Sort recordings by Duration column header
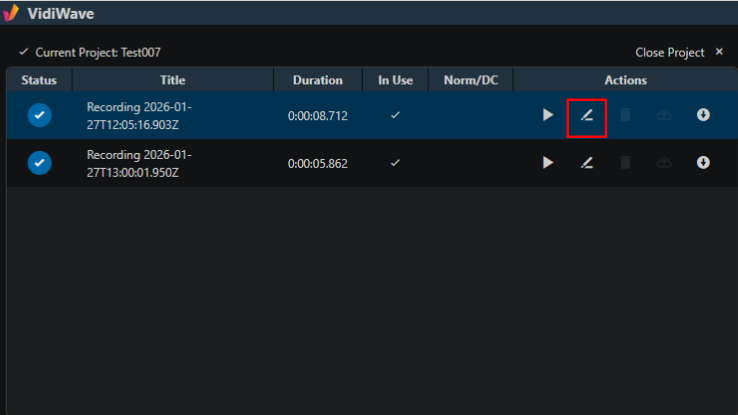 click(318, 80)
